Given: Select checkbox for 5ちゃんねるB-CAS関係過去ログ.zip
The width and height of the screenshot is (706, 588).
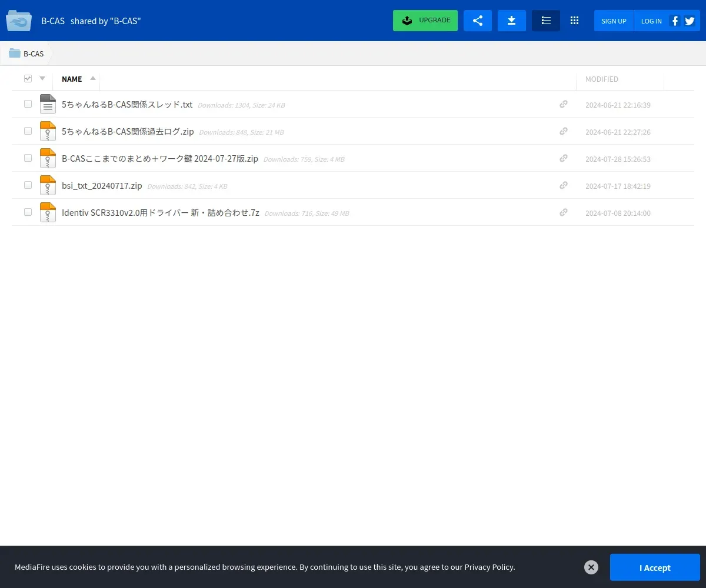Looking at the screenshot, I should point(28,131).
